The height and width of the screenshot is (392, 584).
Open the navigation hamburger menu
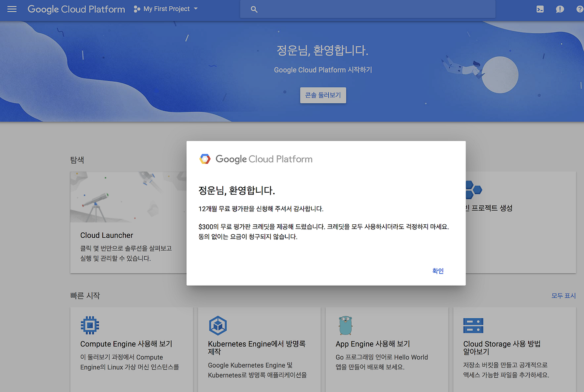pyautogui.click(x=12, y=9)
